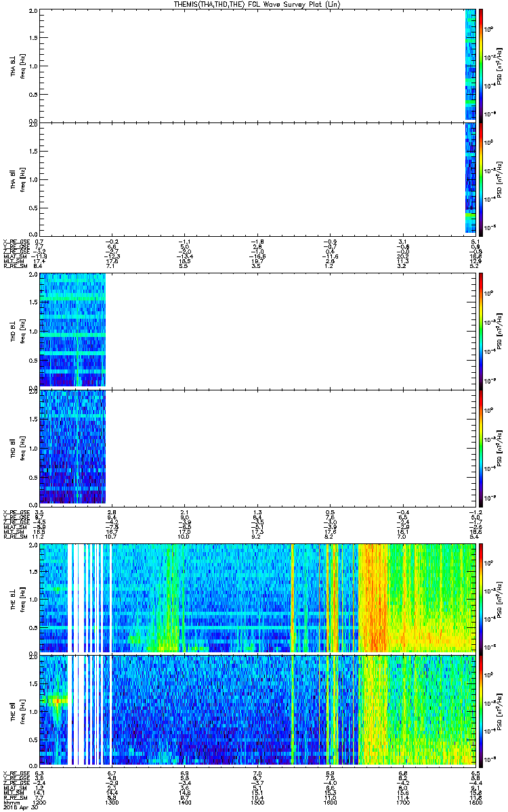Click the THE B-perpendicular spectrogram data

point(257,597)
